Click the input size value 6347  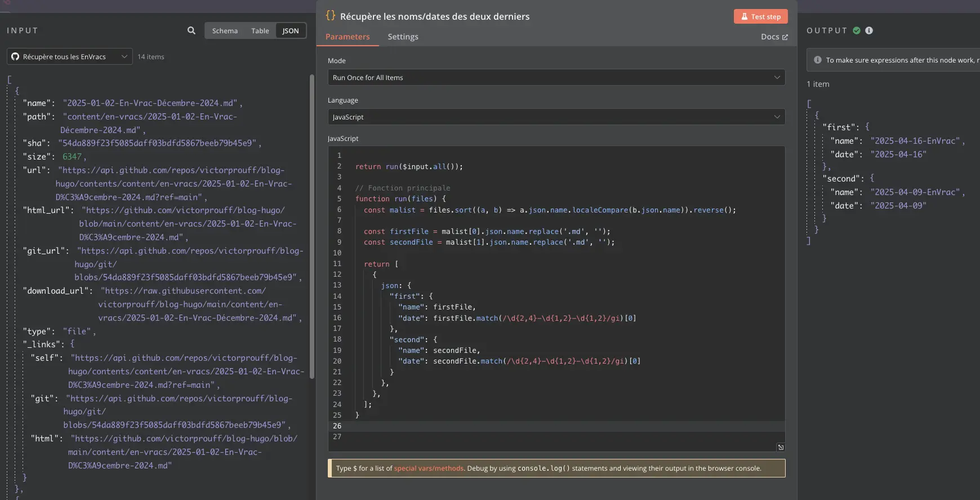click(x=72, y=157)
